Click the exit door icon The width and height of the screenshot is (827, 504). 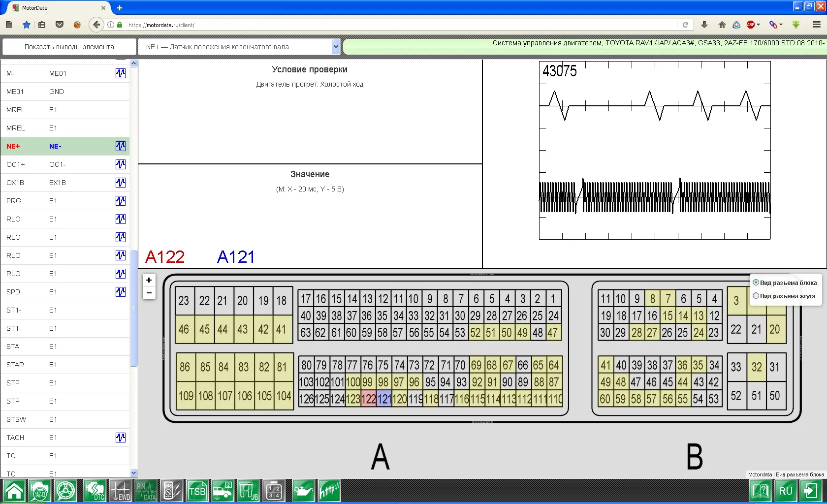811,491
